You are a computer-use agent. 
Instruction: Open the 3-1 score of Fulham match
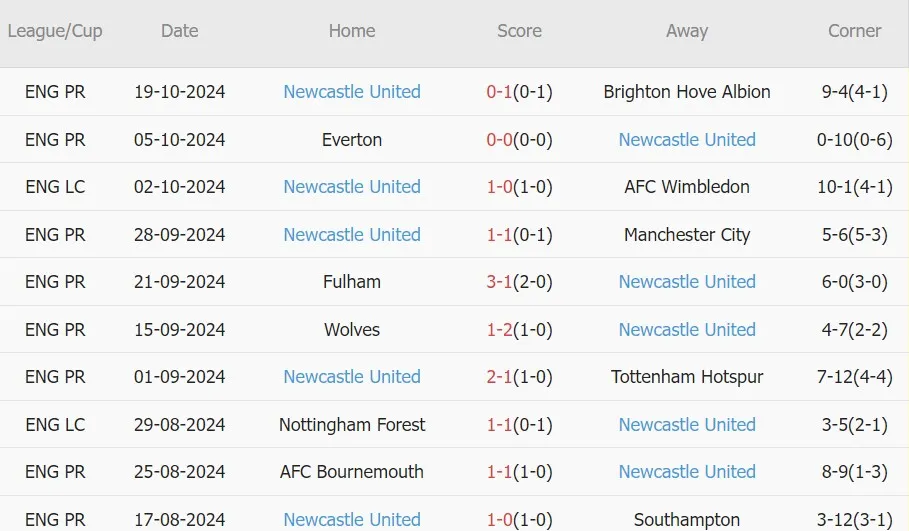(x=499, y=282)
